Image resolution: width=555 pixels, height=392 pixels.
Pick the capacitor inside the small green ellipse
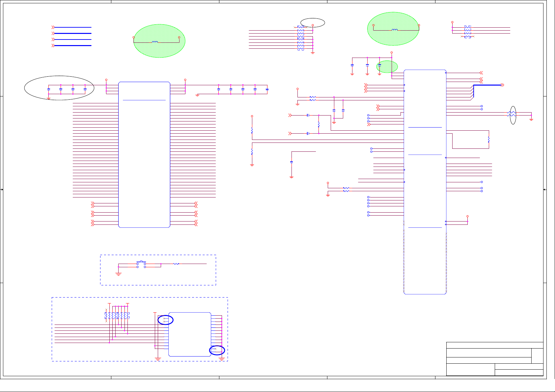tap(379, 65)
